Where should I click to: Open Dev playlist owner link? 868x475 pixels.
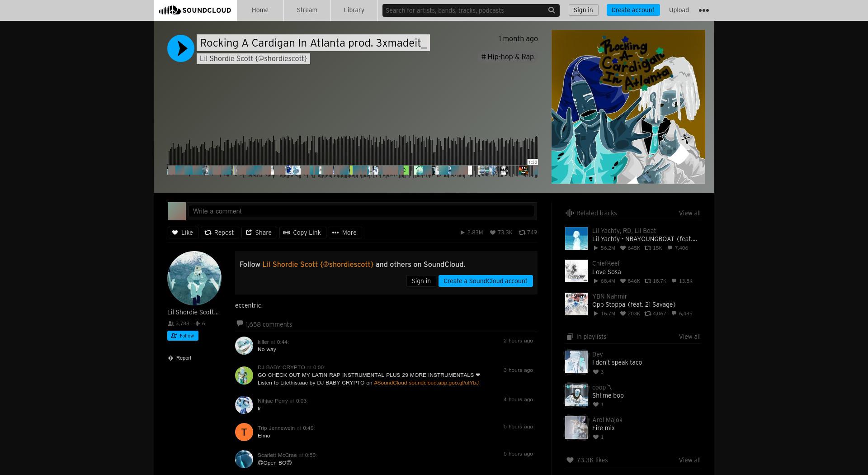click(x=597, y=354)
